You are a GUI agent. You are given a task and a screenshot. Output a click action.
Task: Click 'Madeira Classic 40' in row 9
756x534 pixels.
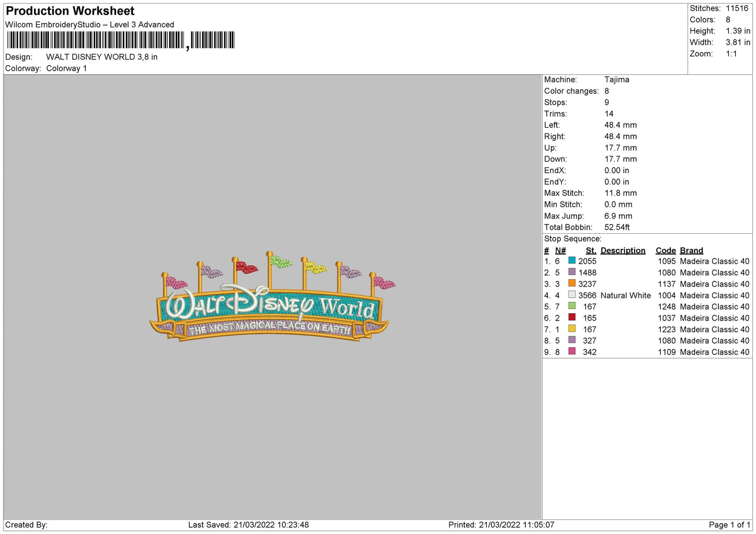click(715, 352)
